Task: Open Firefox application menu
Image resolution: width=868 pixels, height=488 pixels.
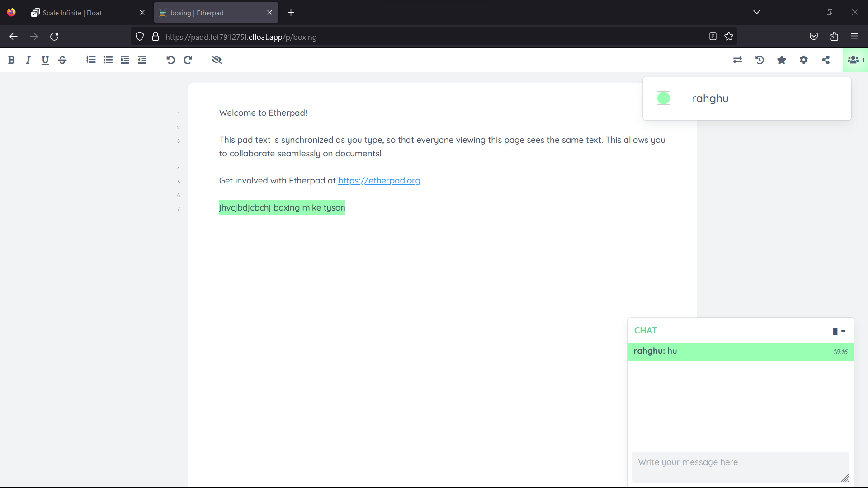Action: pyautogui.click(x=854, y=37)
